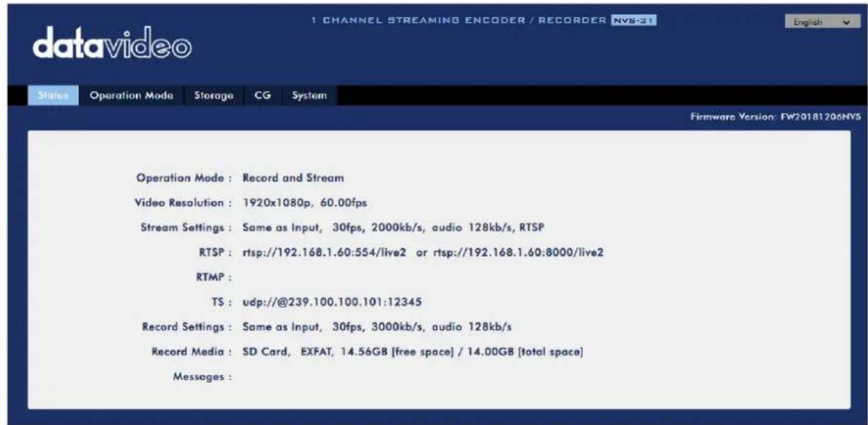Viewport: 868px width, 425px height.
Task: Open the System tab
Action: pos(309,96)
